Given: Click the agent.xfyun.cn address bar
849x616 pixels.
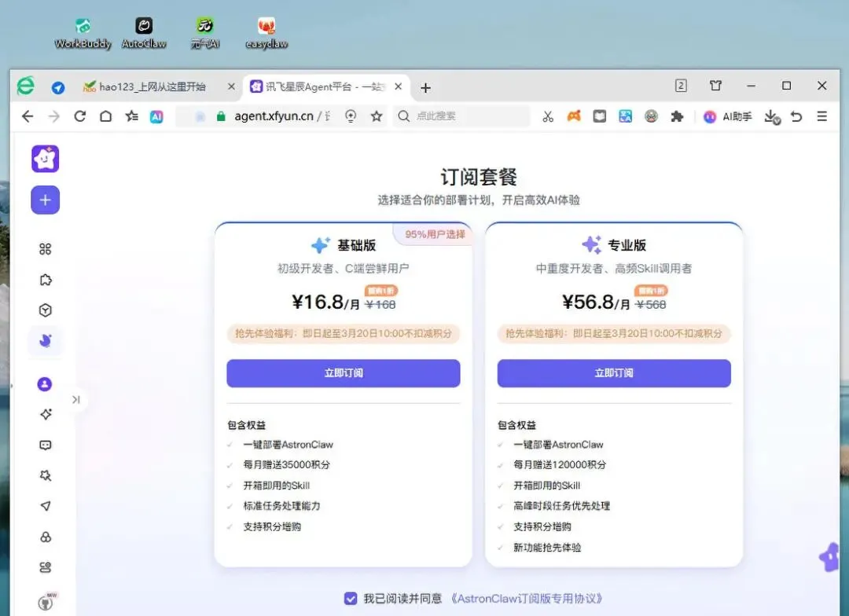Looking at the screenshot, I should click(275, 116).
